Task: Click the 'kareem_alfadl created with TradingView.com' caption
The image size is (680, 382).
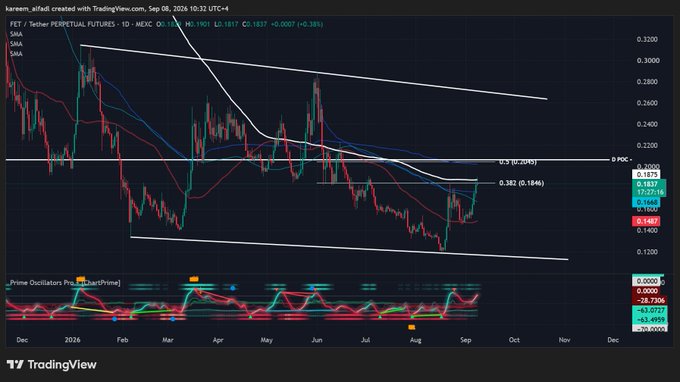Action: [117, 8]
